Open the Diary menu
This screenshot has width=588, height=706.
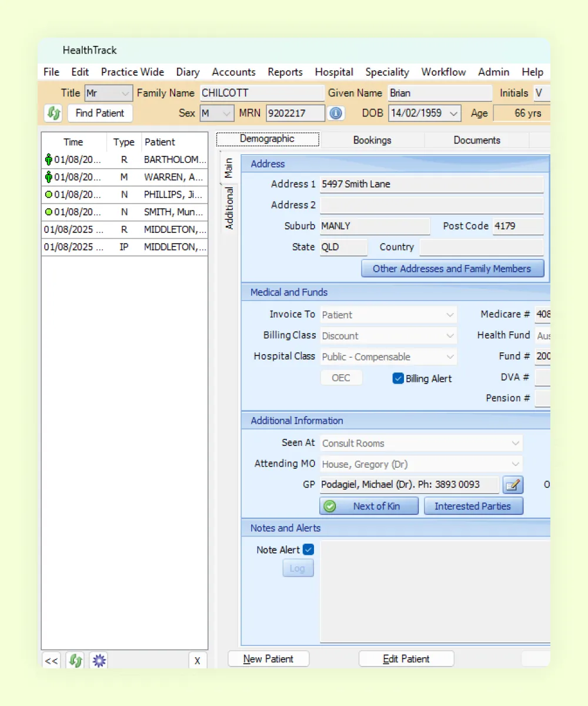[x=188, y=72]
